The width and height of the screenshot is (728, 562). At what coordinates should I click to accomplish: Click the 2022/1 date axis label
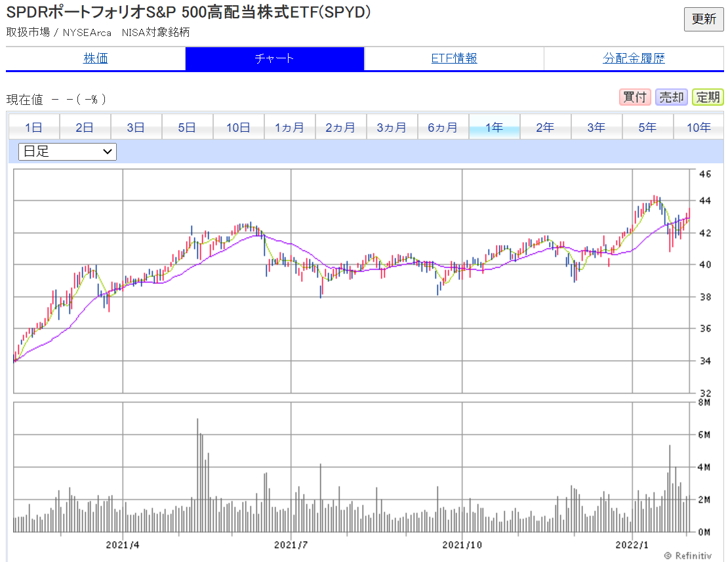pyautogui.click(x=632, y=545)
